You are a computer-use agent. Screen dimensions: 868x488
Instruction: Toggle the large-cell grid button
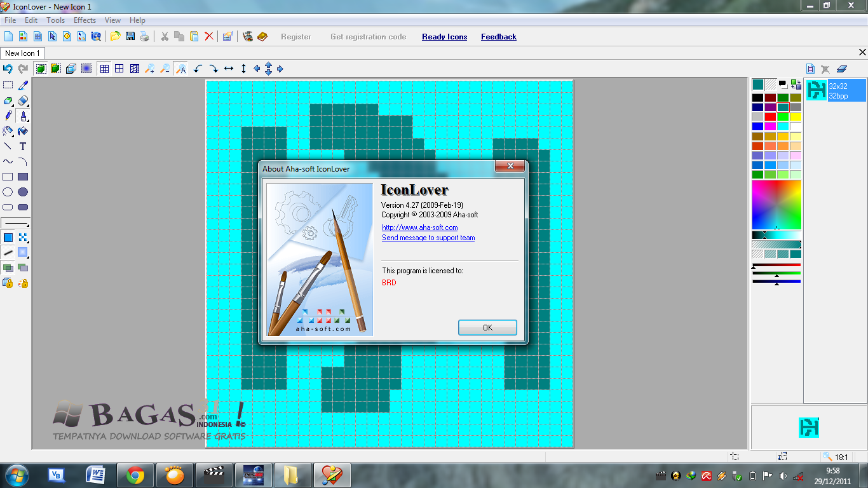point(119,69)
